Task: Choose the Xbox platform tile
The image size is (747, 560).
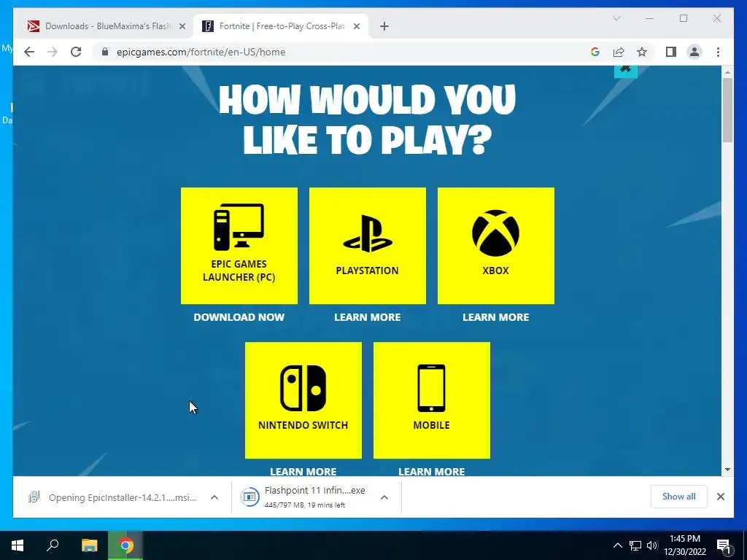Action: pos(496,246)
